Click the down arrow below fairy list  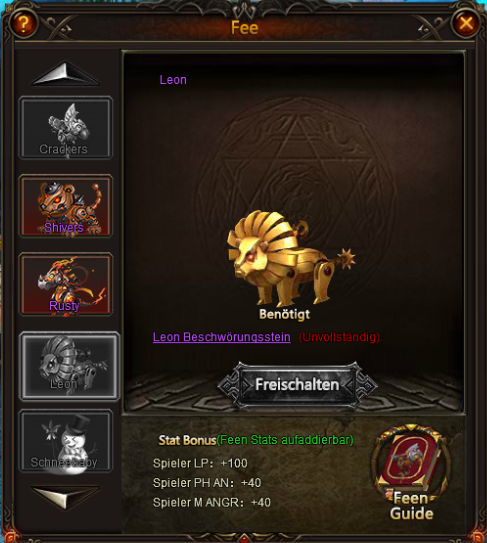[65, 497]
